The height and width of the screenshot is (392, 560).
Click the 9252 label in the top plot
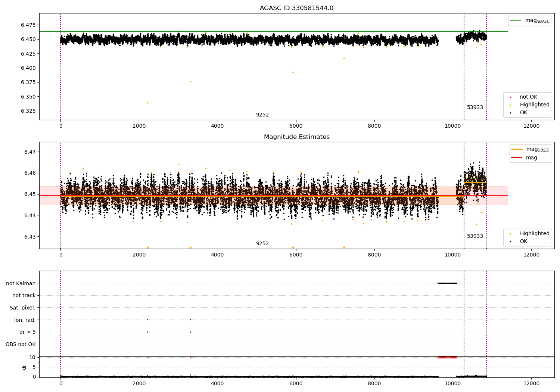[x=262, y=115]
